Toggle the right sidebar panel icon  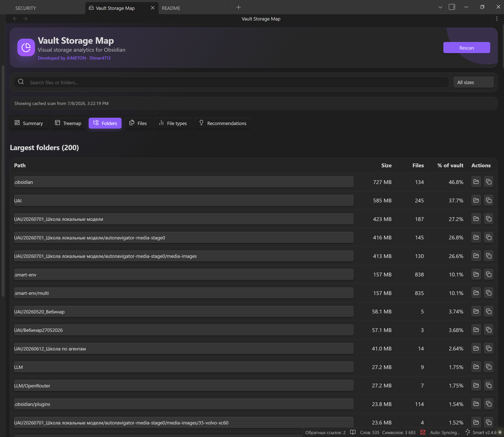[452, 7]
